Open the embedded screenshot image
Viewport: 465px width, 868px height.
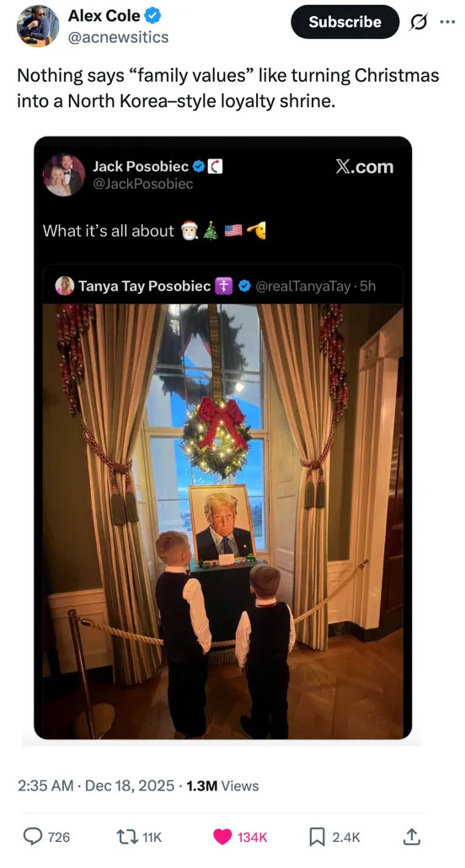[x=222, y=438]
